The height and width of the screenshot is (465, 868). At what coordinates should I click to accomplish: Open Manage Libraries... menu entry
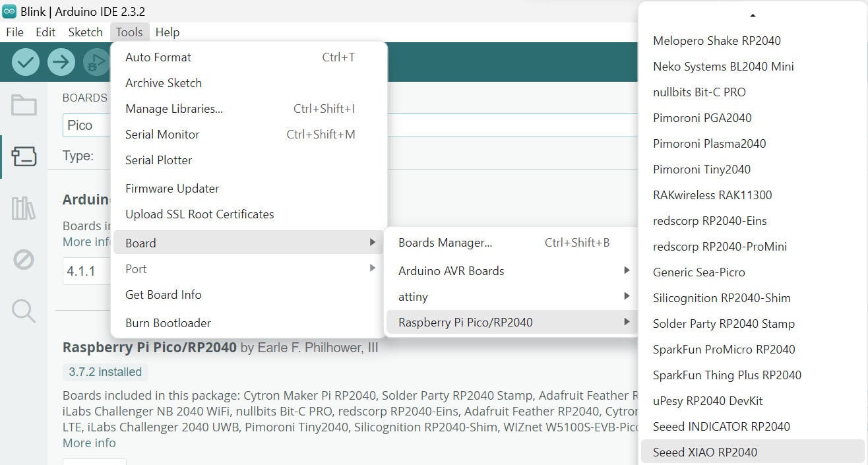pyautogui.click(x=249, y=109)
